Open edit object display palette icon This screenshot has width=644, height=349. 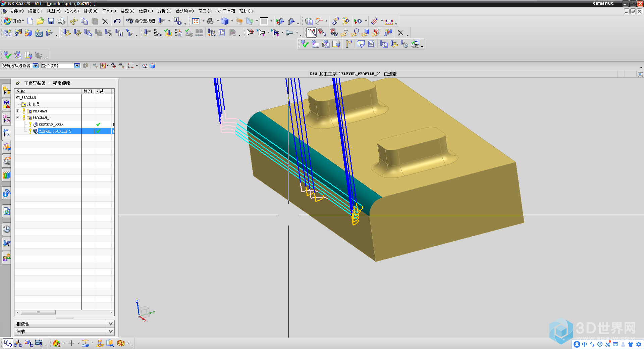(x=345, y=21)
